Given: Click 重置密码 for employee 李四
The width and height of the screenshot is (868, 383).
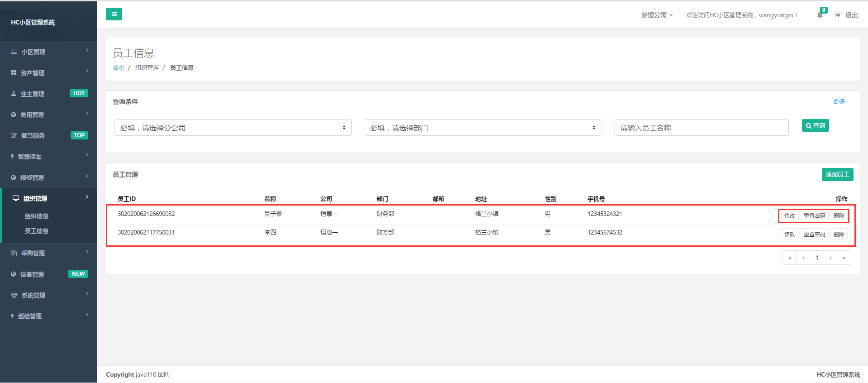Looking at the screenshot, I should point(815,235).
